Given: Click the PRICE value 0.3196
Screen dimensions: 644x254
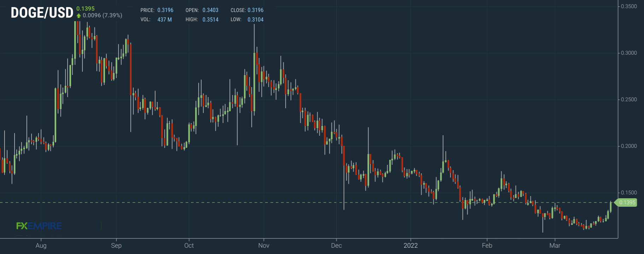Looking at the screenshot, I should (165, 10).
